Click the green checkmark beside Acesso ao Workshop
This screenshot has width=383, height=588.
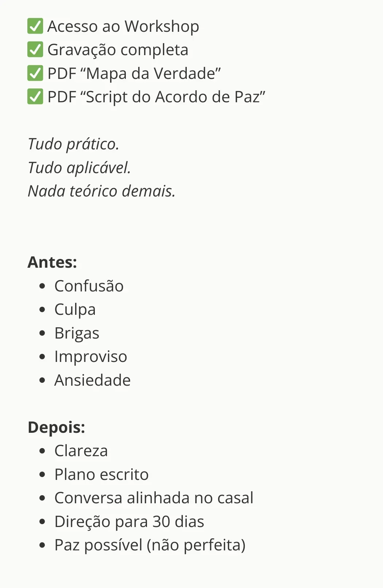coord(35,26)
